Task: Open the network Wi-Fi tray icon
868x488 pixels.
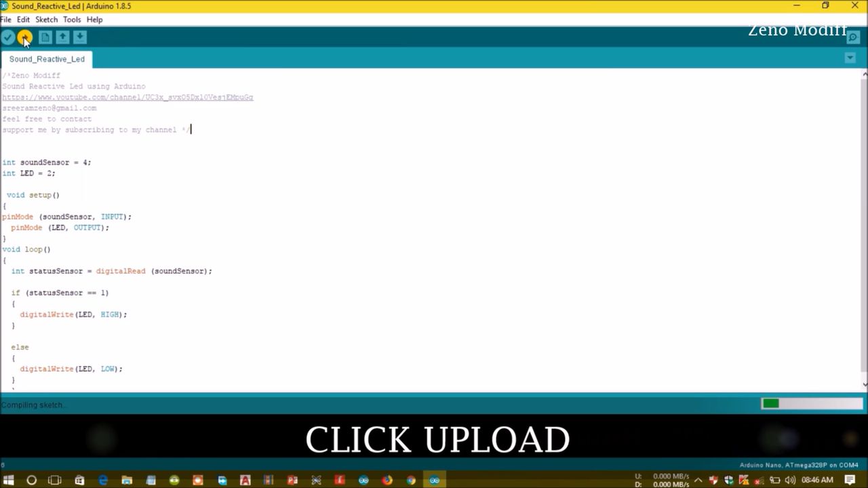Action: 759,480
